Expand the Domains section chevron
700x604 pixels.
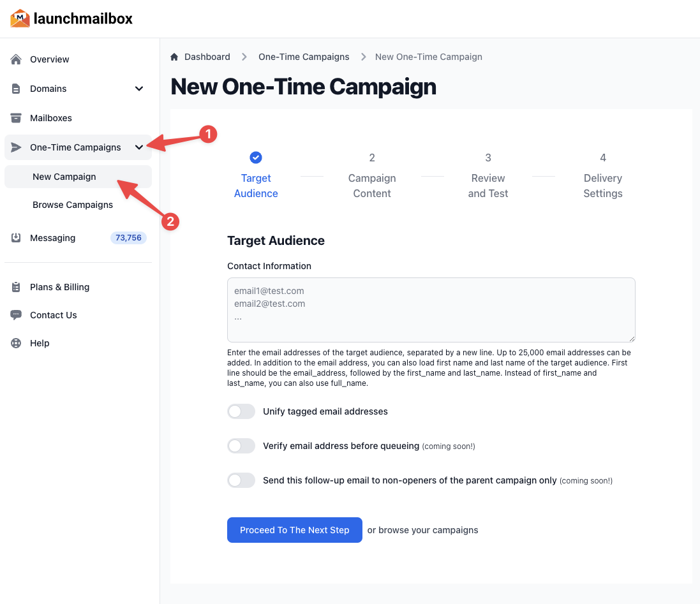coord(139,89)
